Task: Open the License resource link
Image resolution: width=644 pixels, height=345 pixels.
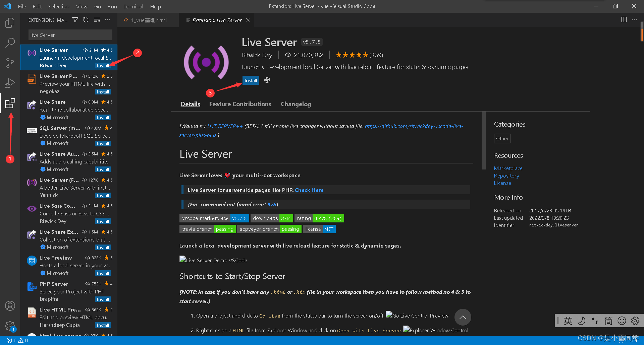Action: click(x=502, y=183)
